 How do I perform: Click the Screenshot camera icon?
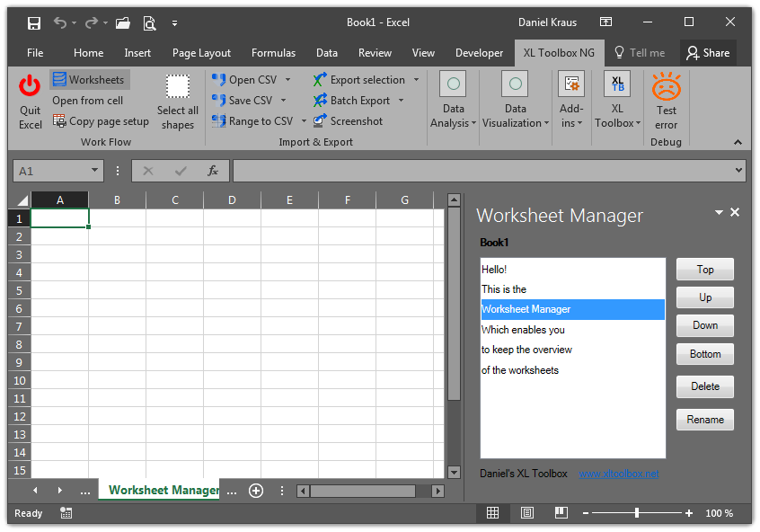(320, 120)
